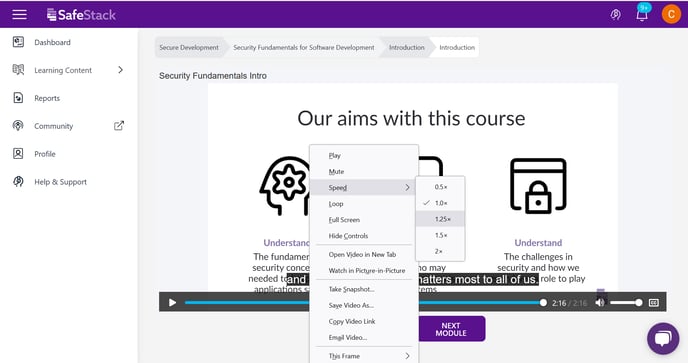
Task: Click the SafeStack logo
Action: coord(81,15)
